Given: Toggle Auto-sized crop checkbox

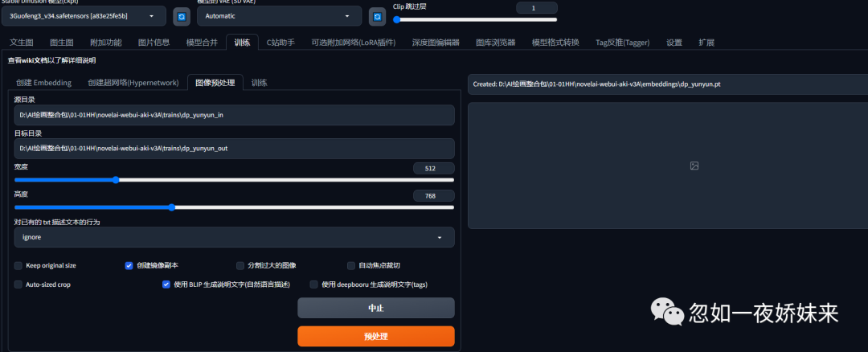Looking at the screenshot, I should point(18,284).
